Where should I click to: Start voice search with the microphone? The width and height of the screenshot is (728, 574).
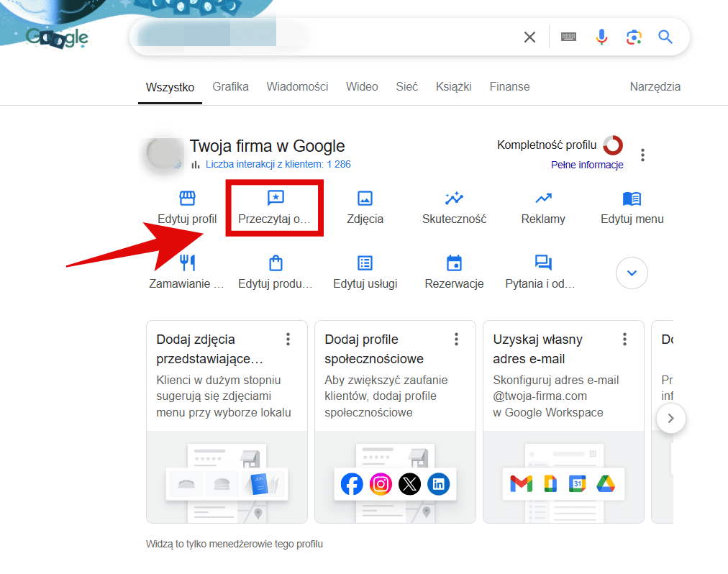601,37
